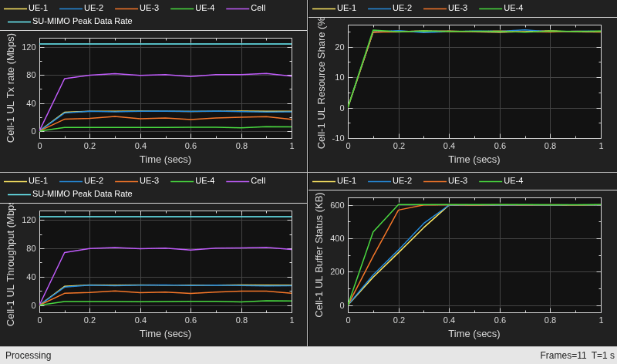The image size is (617, 364).
Task: Toggle UE-1 in the UL Resource Share legend
Action: click(x=334, y=8)
